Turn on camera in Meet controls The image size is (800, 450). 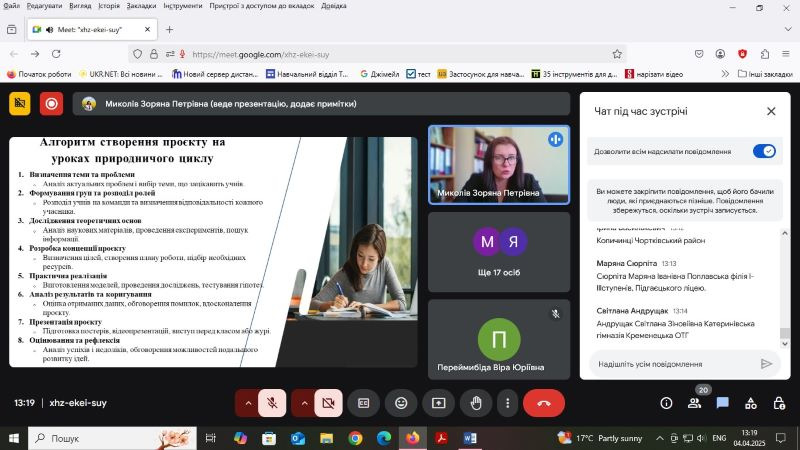pos(328,403)
